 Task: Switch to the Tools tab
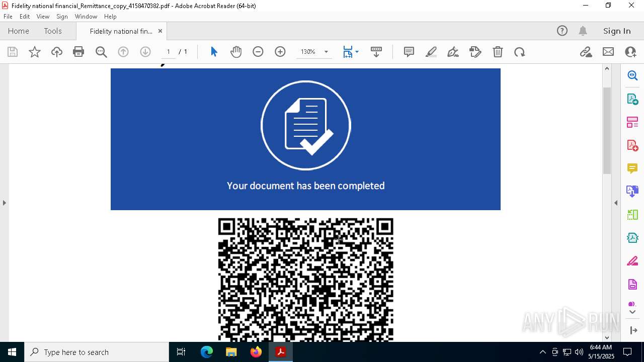point(53,31)
